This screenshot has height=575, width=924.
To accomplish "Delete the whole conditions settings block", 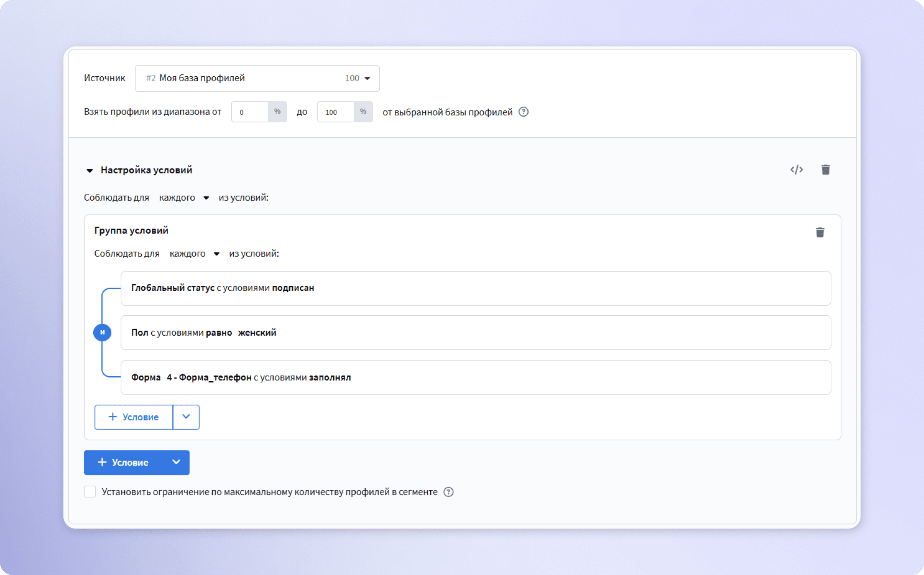I will (x=825, y=170).
